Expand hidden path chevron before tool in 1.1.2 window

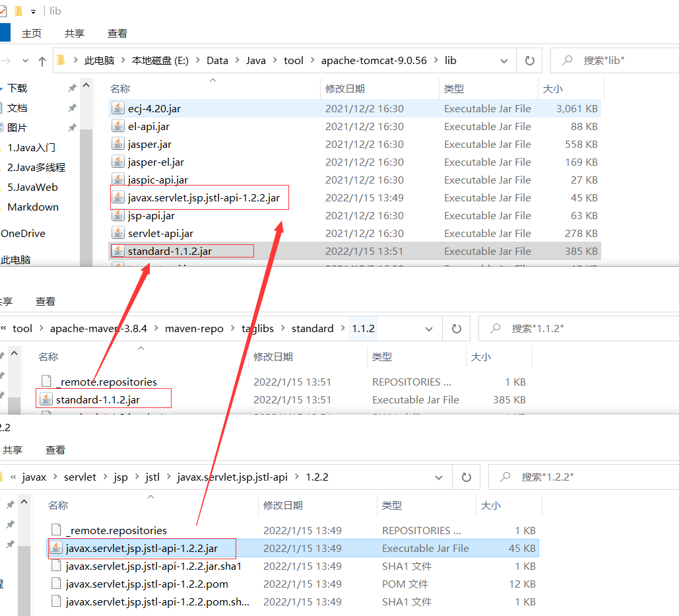(3, 328)
